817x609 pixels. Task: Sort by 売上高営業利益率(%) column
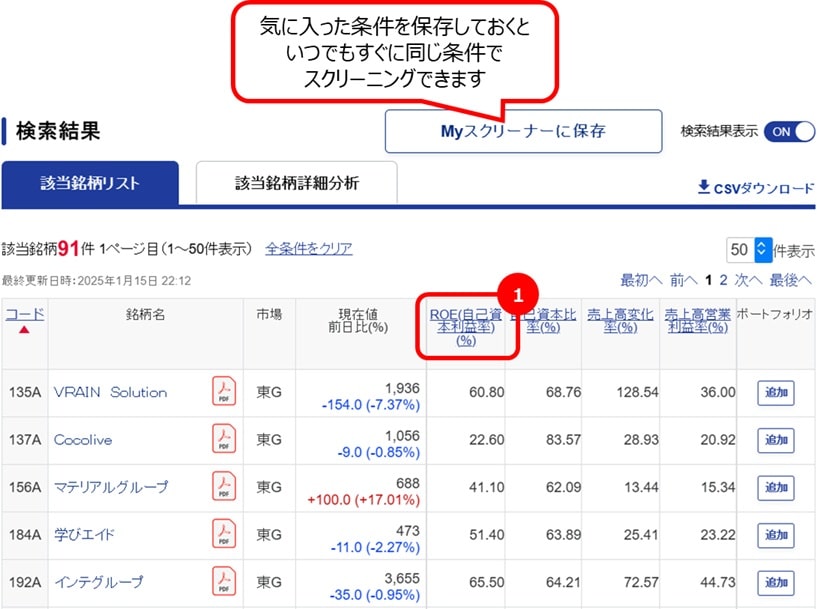[x=697, y=320]
